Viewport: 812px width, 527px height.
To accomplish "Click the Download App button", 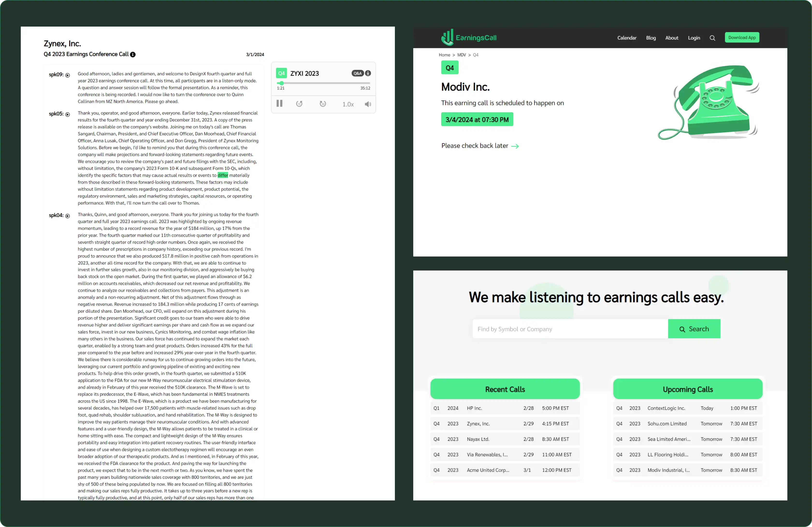I will (x=742, y=37).
